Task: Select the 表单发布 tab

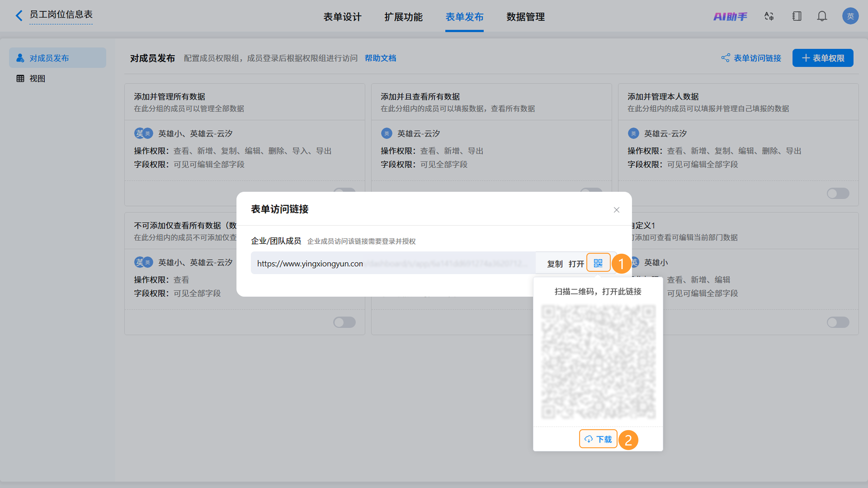Action: [x=464, y=17]
